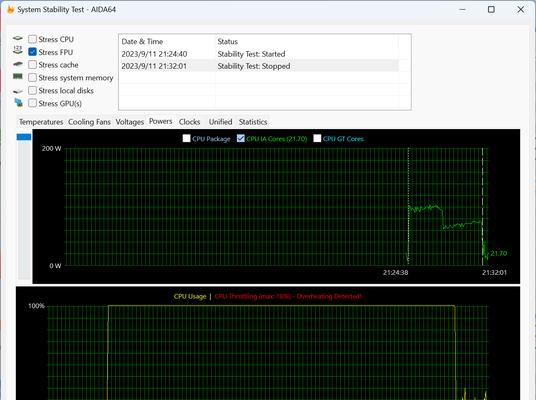Click the monitor icon beside Stress GPU(s)
The width and height of the screenshot is (536, 400).
[18, 102]
